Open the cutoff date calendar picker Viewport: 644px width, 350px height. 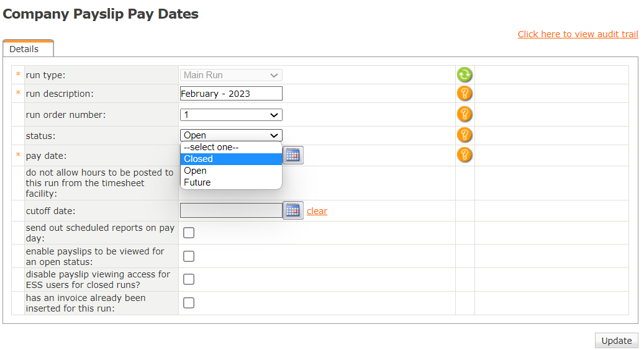tap(293, 211)
